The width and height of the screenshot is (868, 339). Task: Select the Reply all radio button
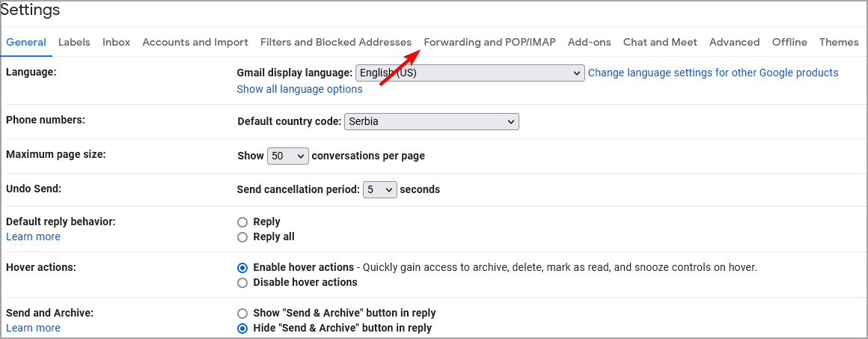pyautogui.click(x=242, y=237)
